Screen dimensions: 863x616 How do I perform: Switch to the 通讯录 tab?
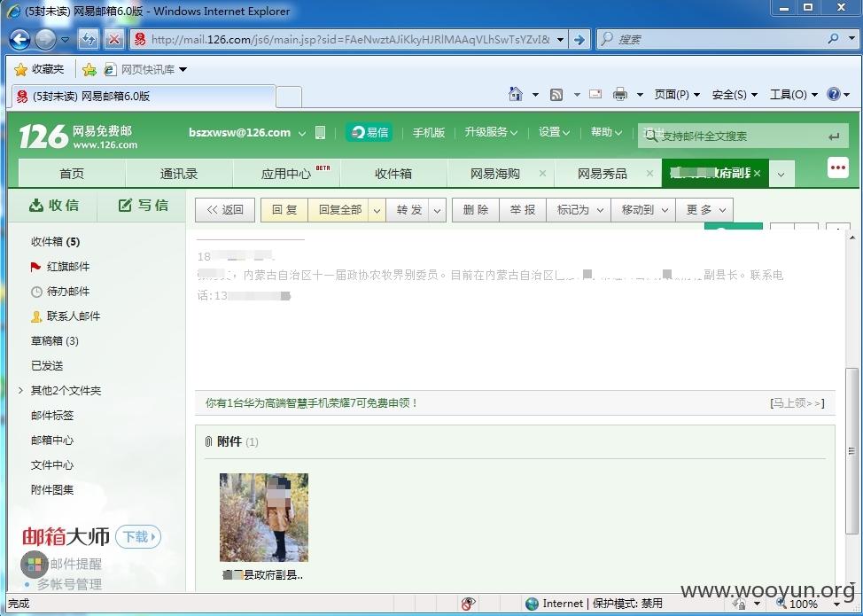[x=179, y=174]
